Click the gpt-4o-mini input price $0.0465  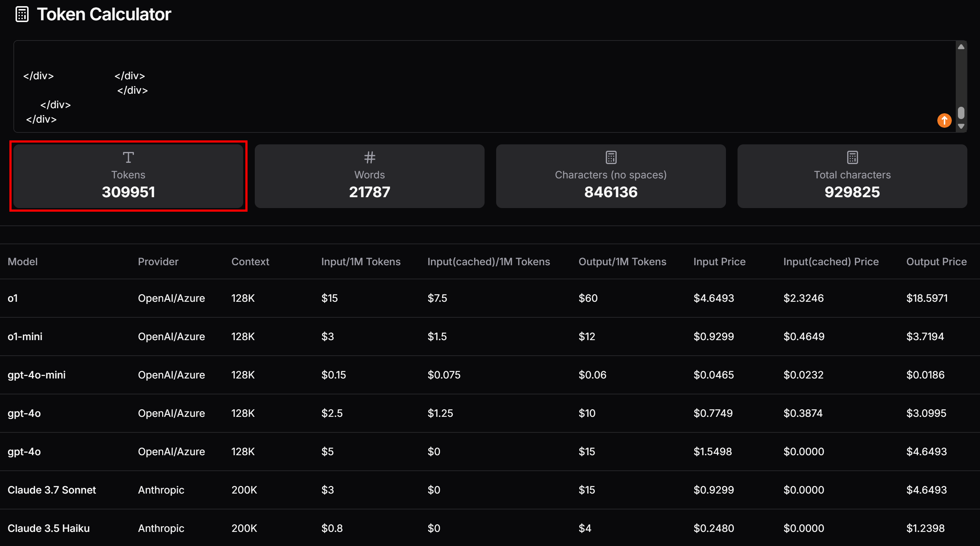point(713,375)
